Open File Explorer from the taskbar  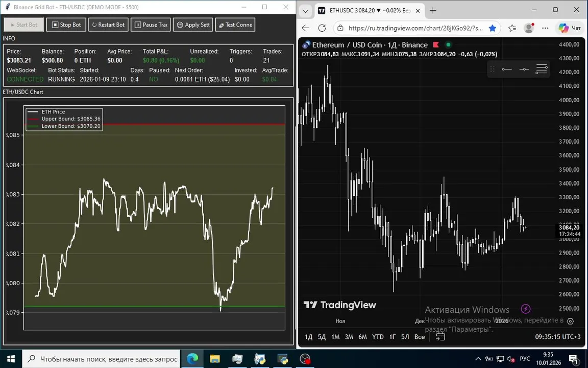(214, 359)
